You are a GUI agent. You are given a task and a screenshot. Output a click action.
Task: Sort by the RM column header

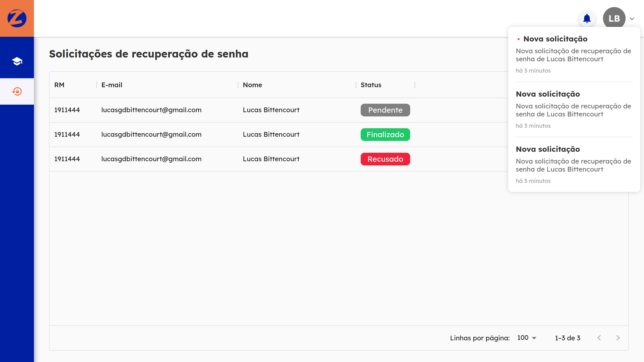[59, 85]
